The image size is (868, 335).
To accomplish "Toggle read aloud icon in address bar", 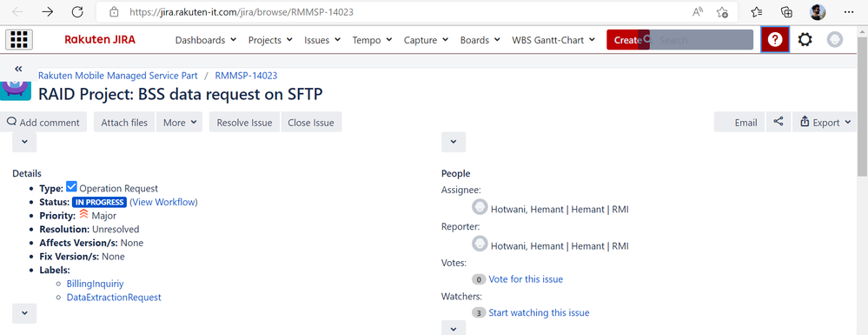I will (x=698, y=11).
